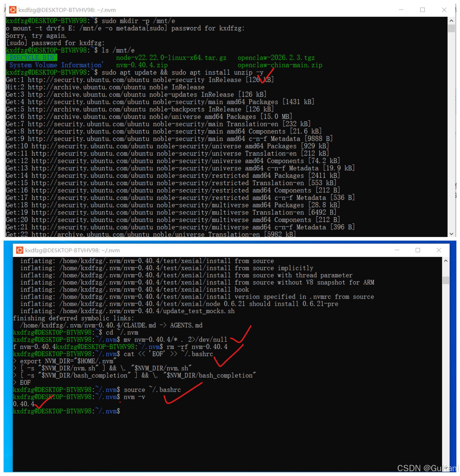Minimize the bottom terminal window
The image size is (460, 476).
397,250
